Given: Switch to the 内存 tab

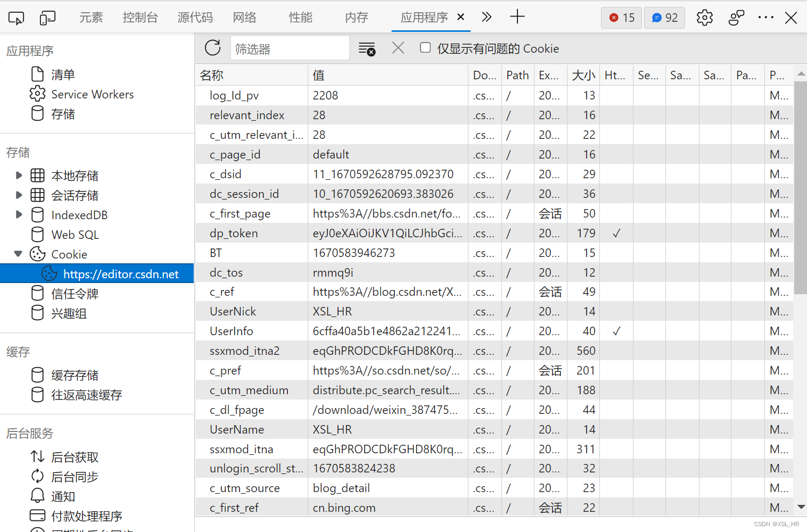Looking at the screenshot, I should (356, 18).
